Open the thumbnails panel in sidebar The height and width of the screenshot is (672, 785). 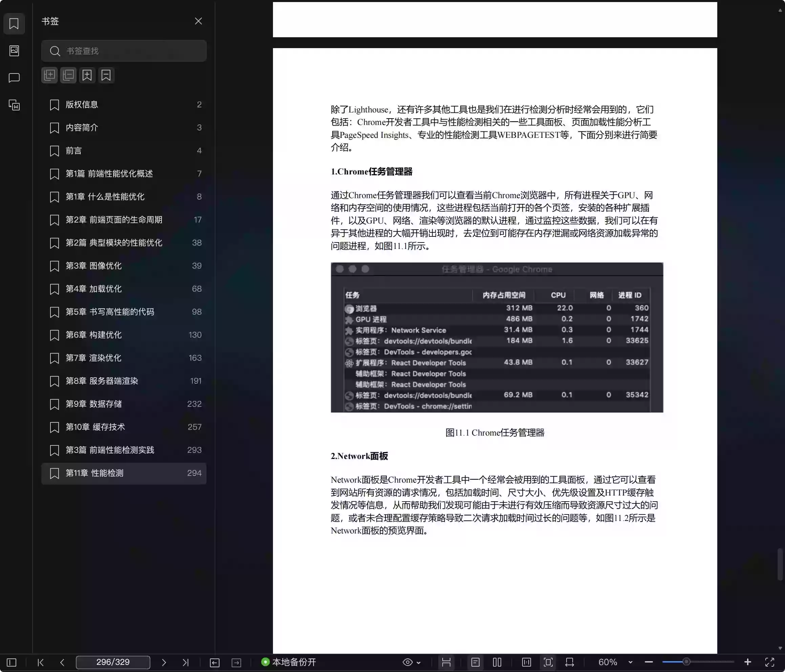(14, 50)
